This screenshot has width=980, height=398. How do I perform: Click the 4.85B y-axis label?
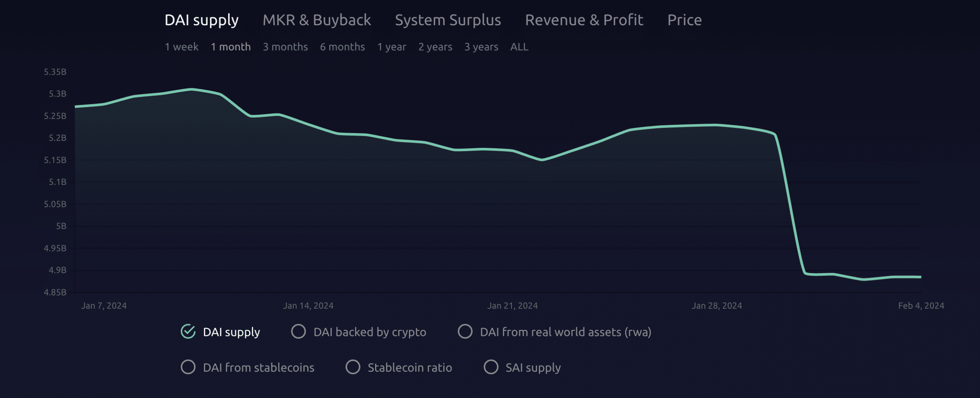[x=55, y=292]
